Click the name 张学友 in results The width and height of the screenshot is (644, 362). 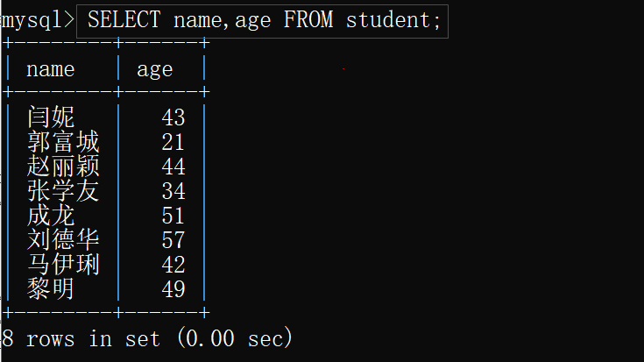(x=63, y=190)
